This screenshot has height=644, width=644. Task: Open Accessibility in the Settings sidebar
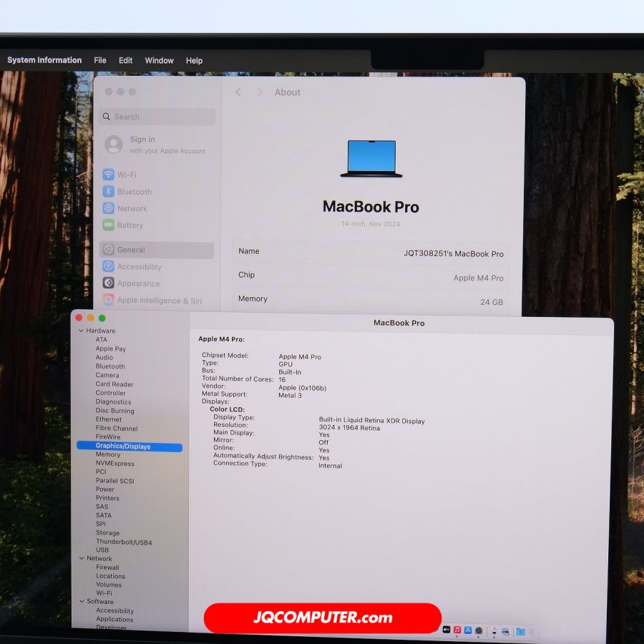click(132, 267)
